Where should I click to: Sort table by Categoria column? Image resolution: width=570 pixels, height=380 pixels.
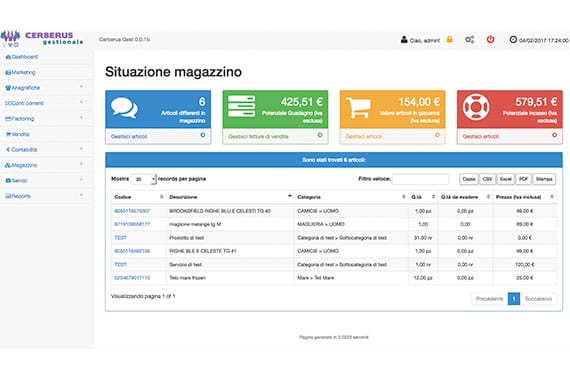351,197
